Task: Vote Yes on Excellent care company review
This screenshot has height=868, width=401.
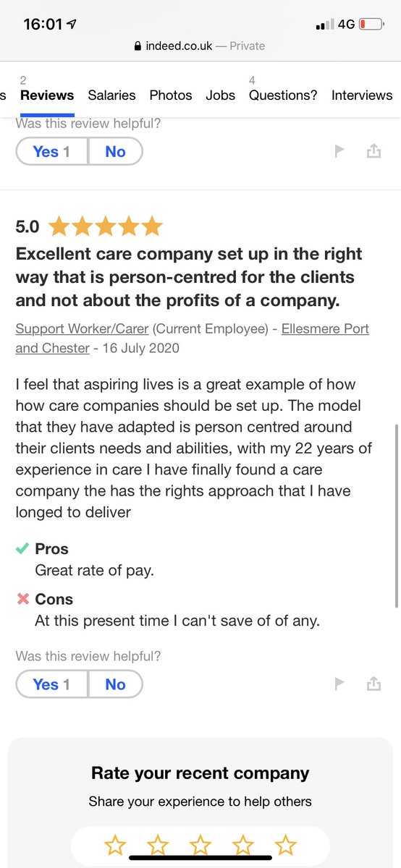Action: (x=52, y=684)
